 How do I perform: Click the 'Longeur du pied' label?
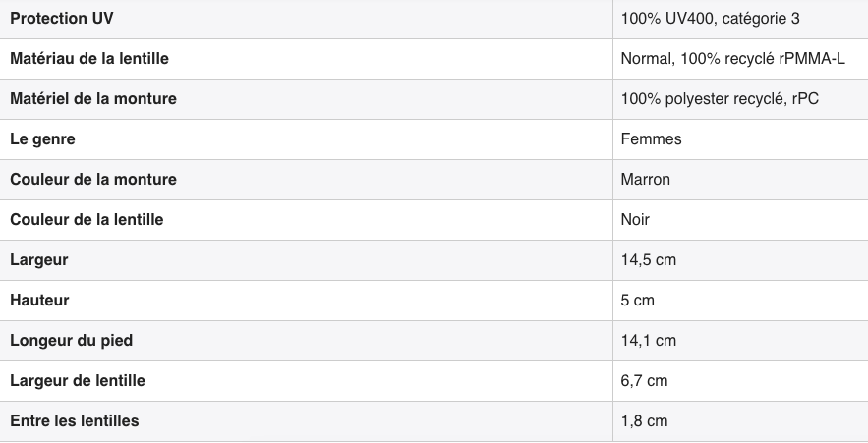(x=71, y=341)
